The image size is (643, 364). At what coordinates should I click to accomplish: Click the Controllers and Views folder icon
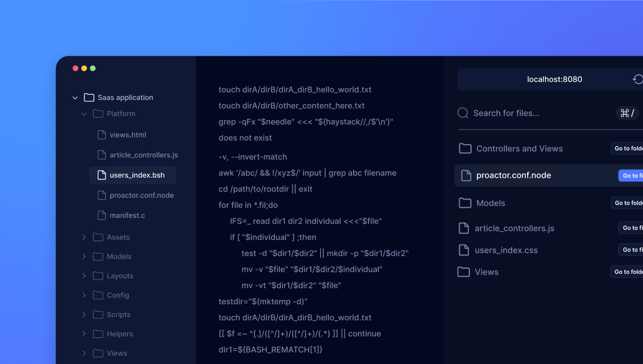[x=464, y=148]
